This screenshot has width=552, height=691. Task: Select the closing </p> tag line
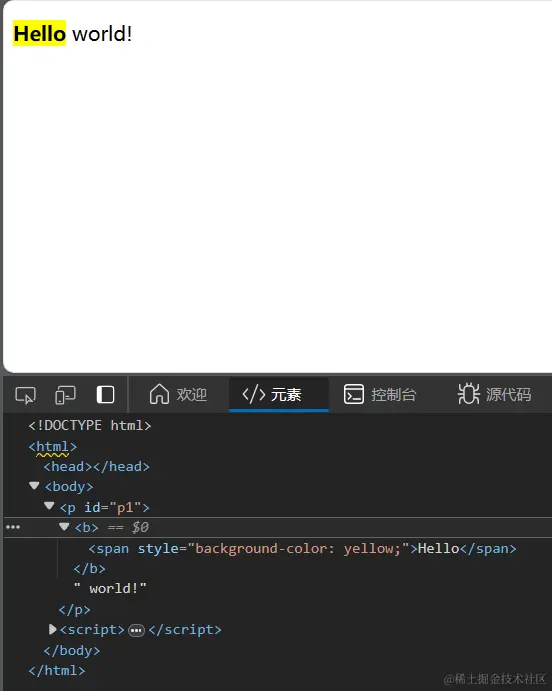tap(74, 610)
